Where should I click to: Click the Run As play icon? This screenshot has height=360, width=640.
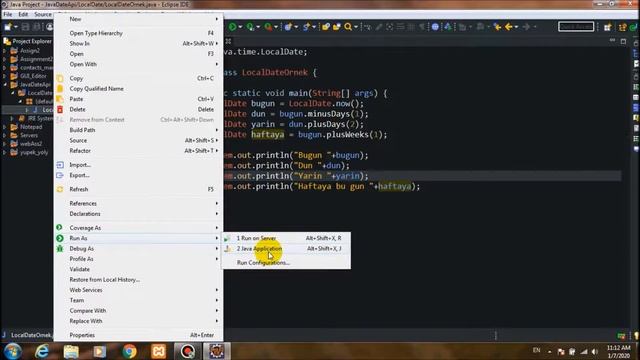click(60, 238)
